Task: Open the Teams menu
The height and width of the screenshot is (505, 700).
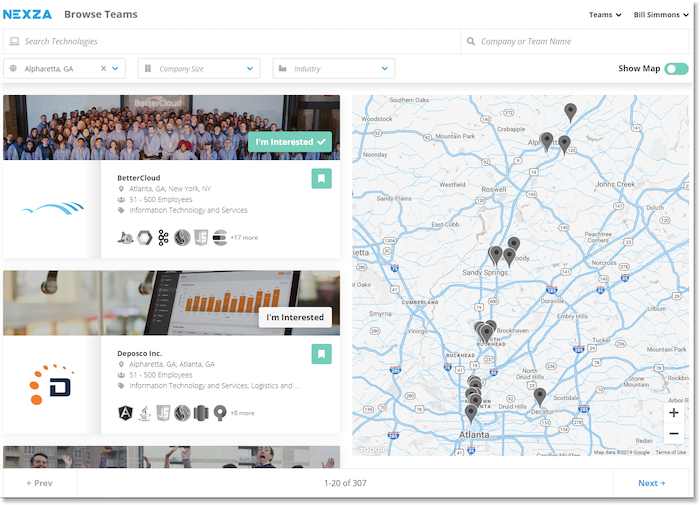Action: (x=605, y=15)
